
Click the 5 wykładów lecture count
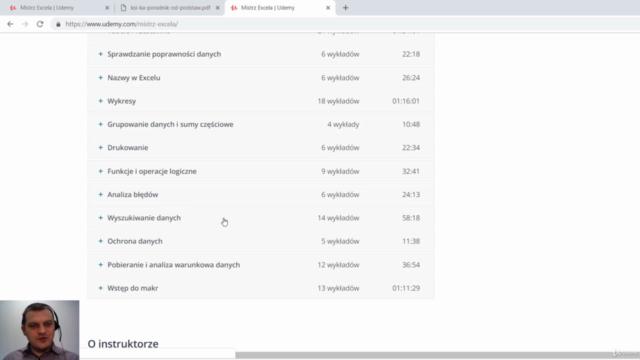pyautogui.click(x=340, y=241)
